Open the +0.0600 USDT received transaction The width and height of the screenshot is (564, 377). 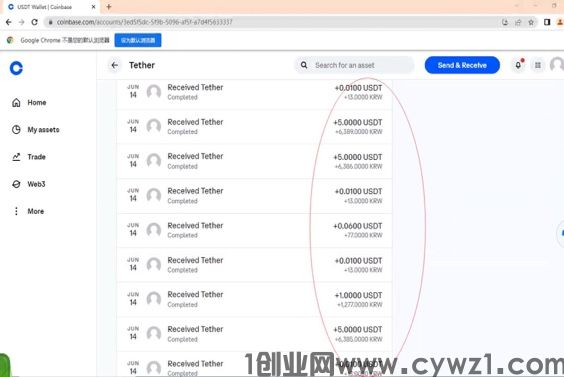[x=254, y=230]
